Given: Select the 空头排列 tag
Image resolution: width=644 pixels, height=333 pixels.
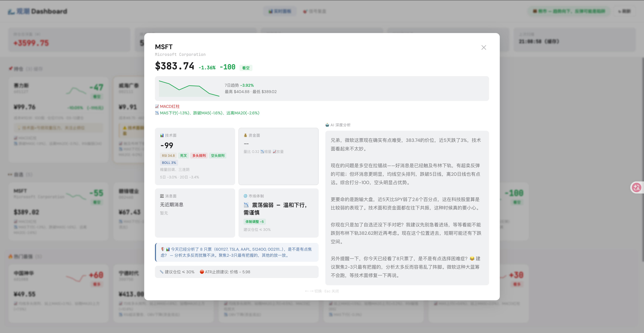Looking at the screenshot, I should [218, 155].
